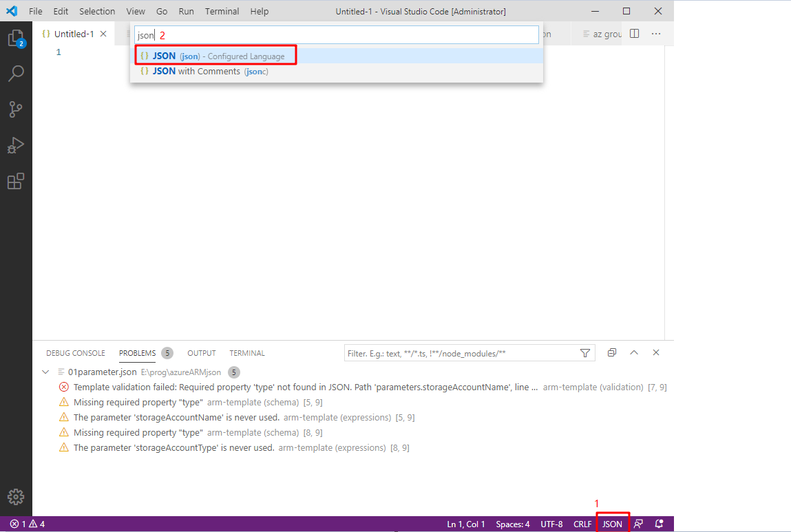Open the Edit menu
The image size is (791, 532).
coord(61,11)
